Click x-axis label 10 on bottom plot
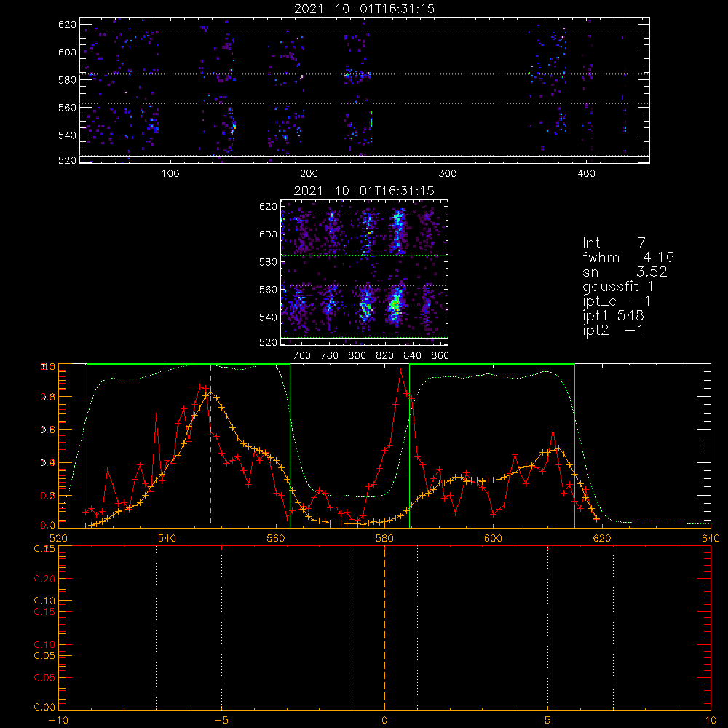Image resolution: width=728 pixels, height=728 pixels. click(711, 720)
